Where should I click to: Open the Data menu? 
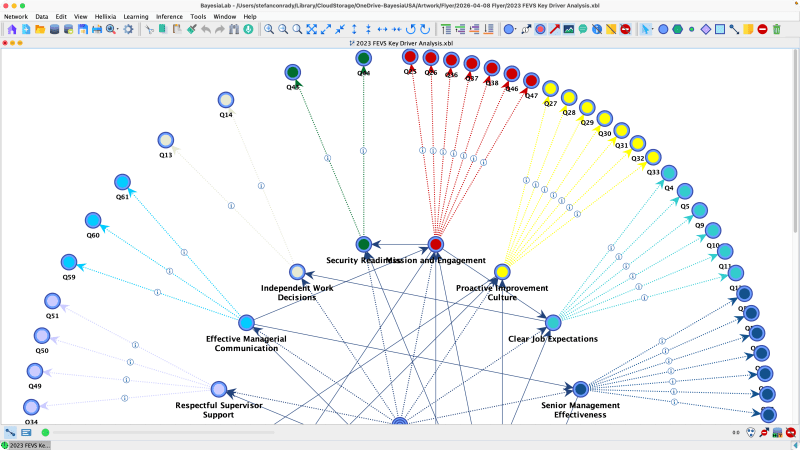(x=42, y=16)
